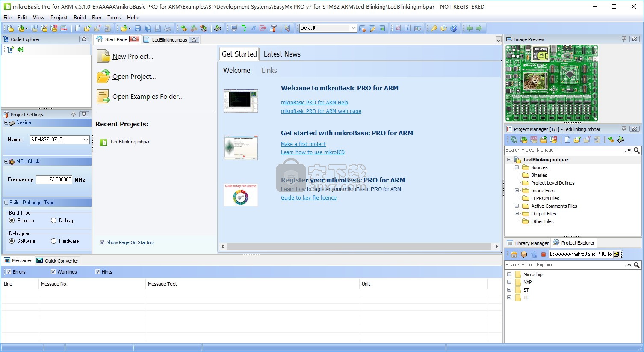644x352 pixels.
Task: Switch to the Quick Converter tab
Action: click(x=58, y=261)
